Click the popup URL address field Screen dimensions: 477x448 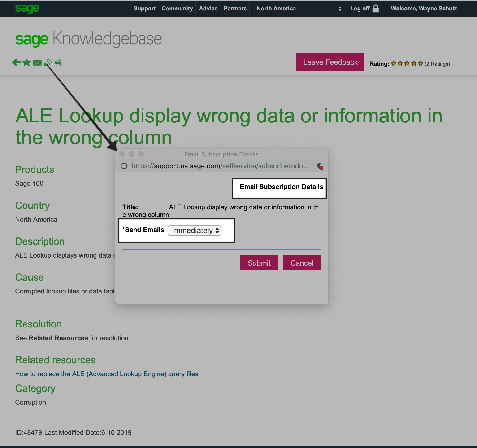220,166
